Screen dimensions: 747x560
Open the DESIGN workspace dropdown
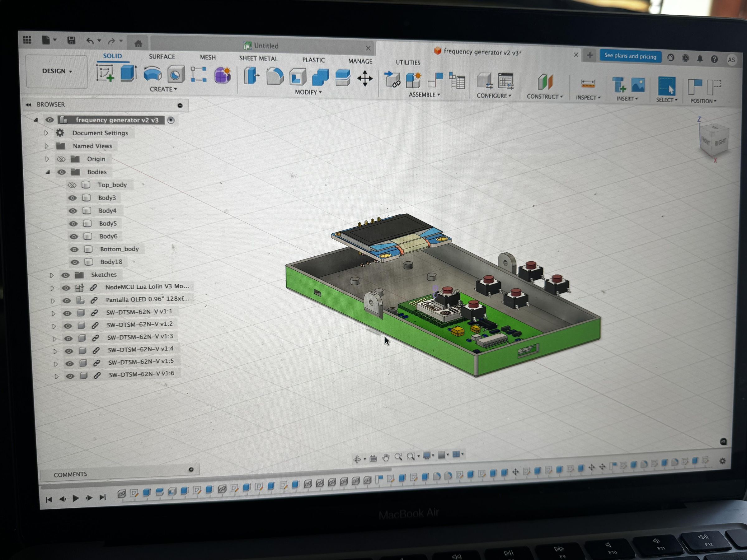click(x=57, y=71)
